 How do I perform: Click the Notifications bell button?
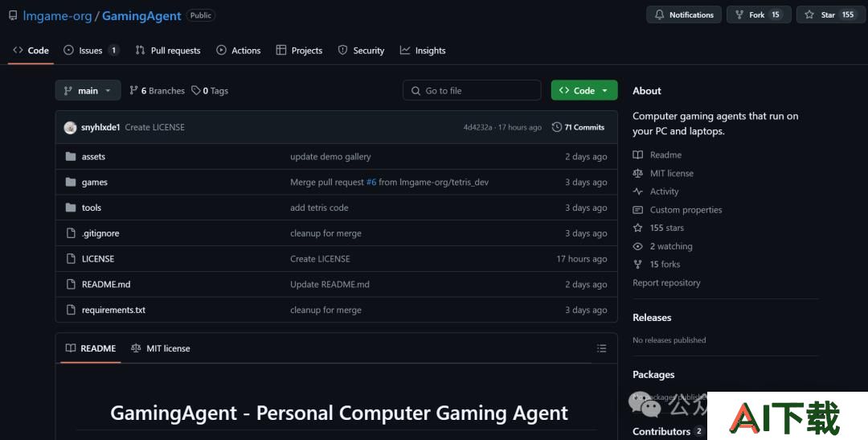(x=684, y=15)
